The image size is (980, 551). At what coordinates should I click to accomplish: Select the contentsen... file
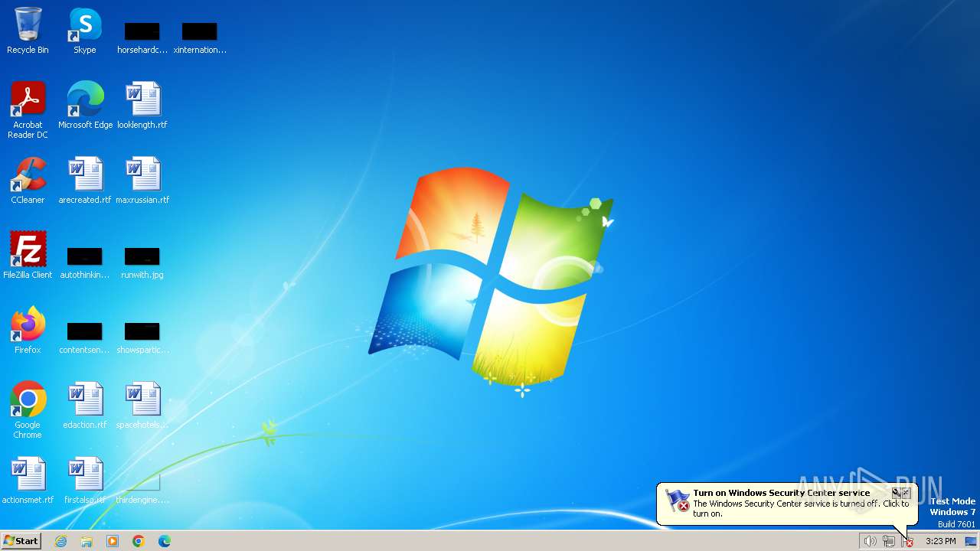click(x=85, y=337)
